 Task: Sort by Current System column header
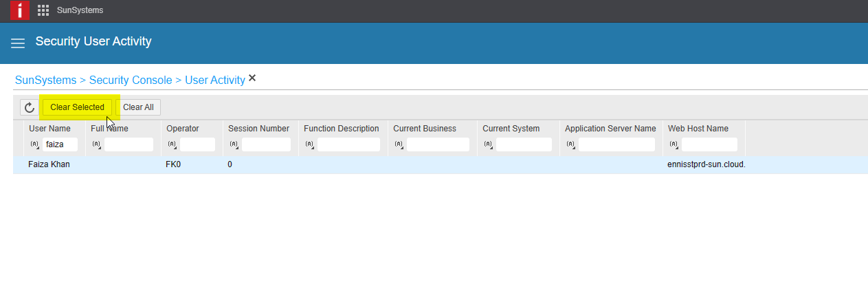(x=511, y=129)
